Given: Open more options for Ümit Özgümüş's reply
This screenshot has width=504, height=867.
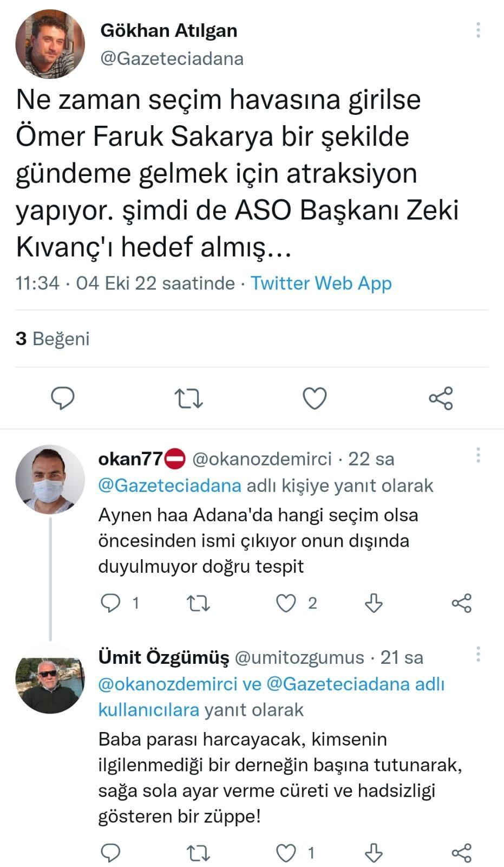Looking at the screenshot, I should [x=478, y=654].
